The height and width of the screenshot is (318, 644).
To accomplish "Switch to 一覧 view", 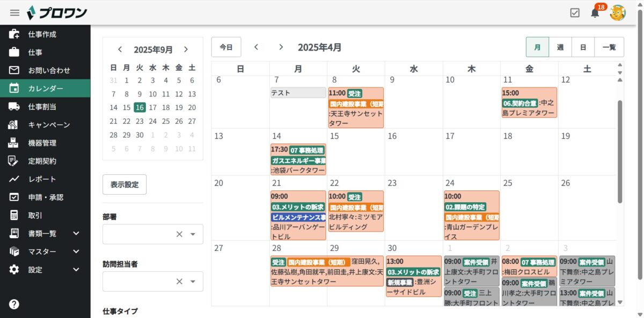I will coord(609,47).
